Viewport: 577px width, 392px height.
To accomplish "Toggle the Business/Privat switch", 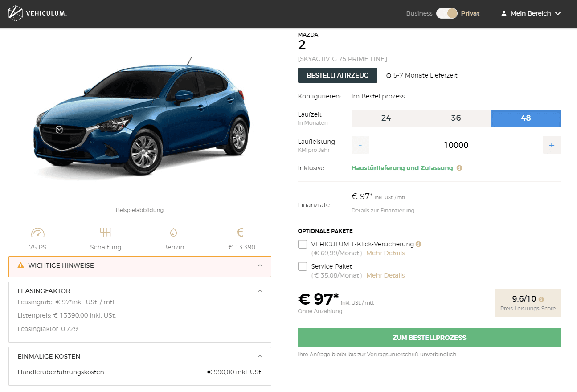I will pyautogui.click(x=447, y=13).
